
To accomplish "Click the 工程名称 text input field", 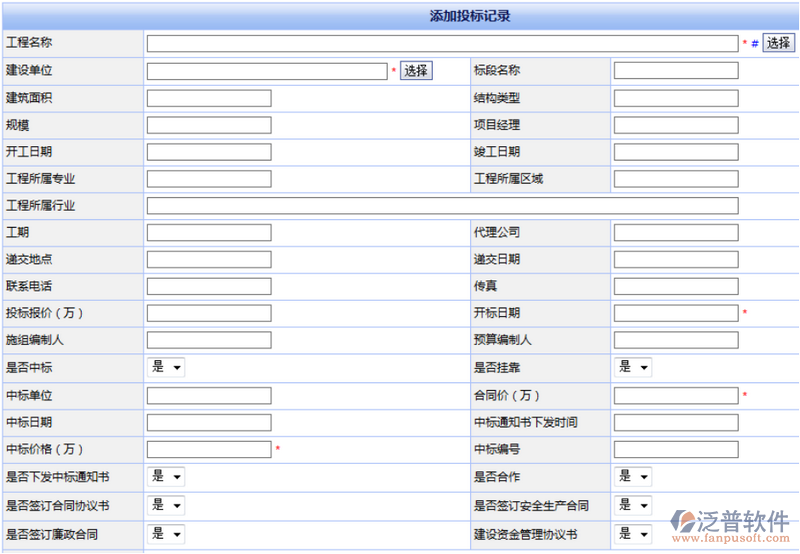I will click(x=442, y=43).
